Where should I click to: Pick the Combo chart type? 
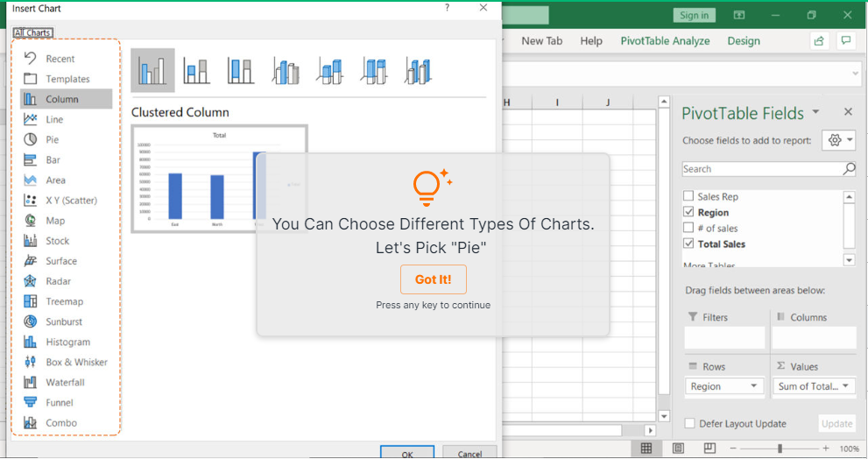66,422
